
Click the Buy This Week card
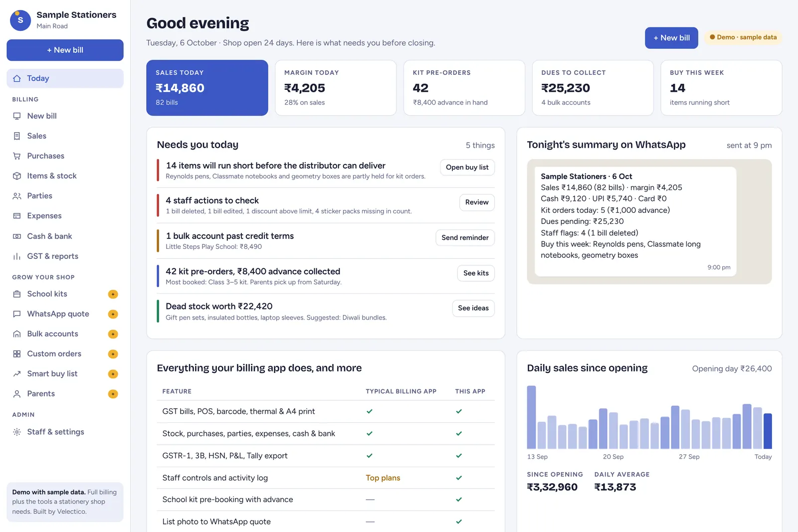[721, 88]
